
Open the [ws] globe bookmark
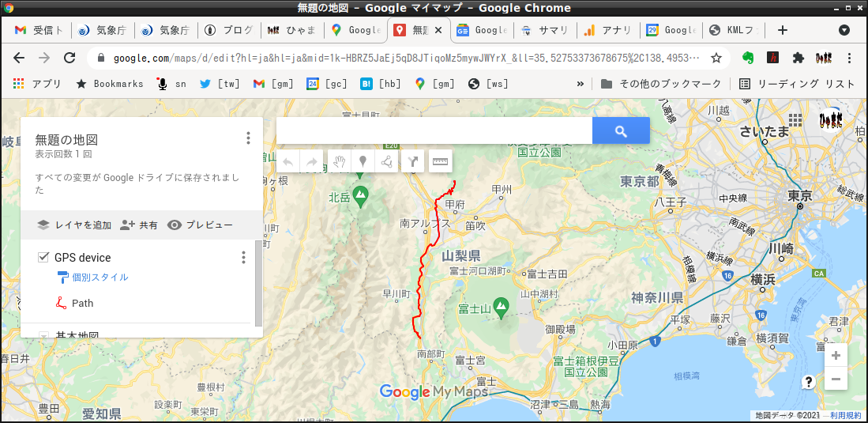(488, 84)
